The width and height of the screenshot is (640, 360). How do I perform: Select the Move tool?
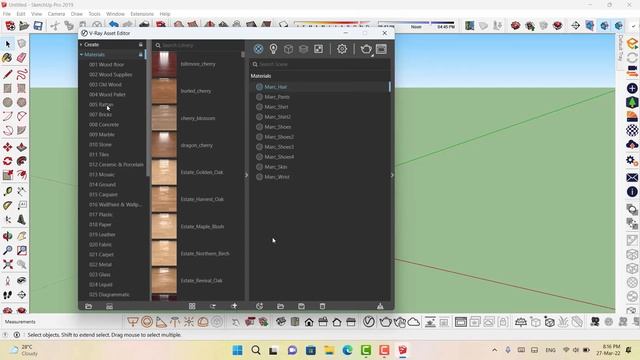pyautogui.click(x=7, y=147)
